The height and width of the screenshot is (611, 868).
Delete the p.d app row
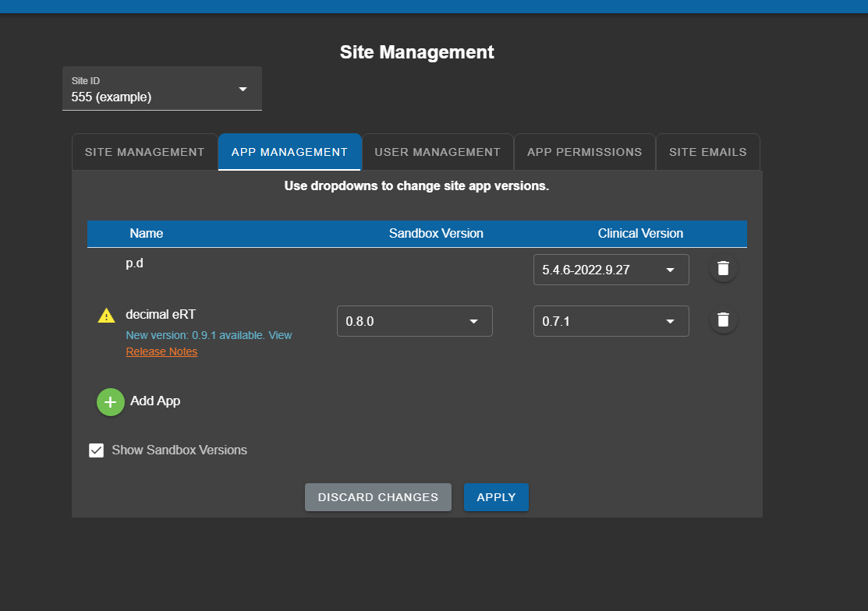(x=723, y=269)
